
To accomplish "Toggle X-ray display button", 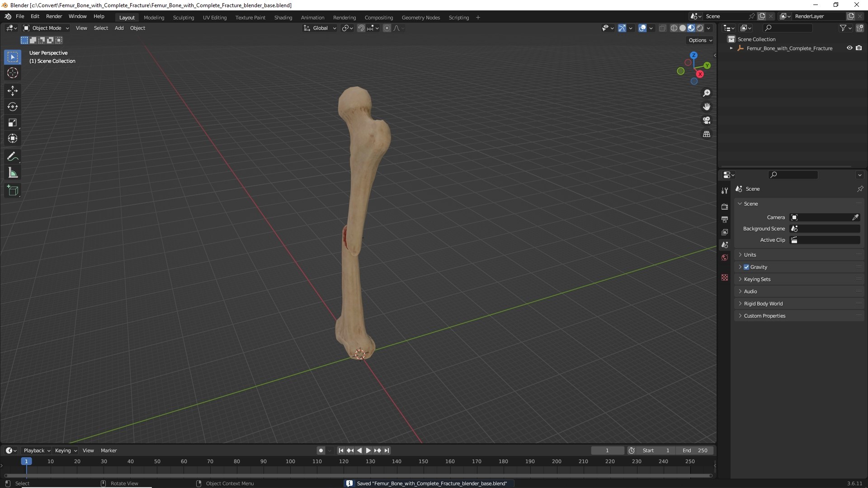I will (x=662, y=28).
